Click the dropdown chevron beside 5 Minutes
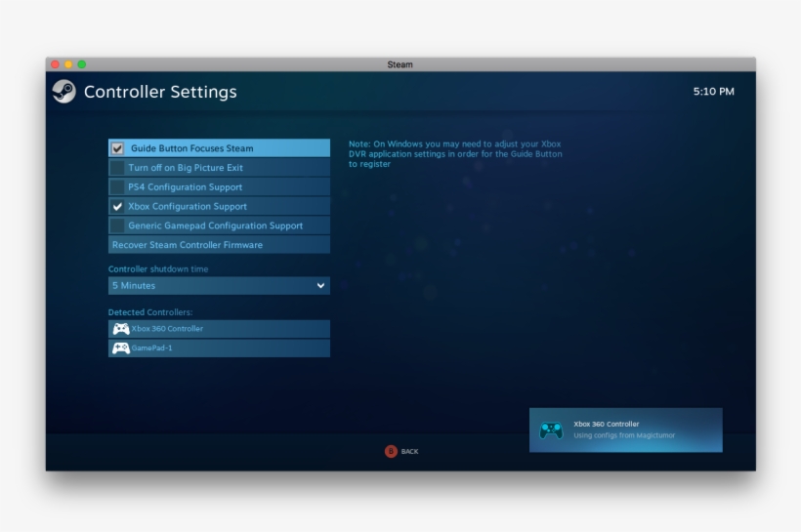Image resolution: width=801 pixels, height=532 pixels. coord(320,285)
